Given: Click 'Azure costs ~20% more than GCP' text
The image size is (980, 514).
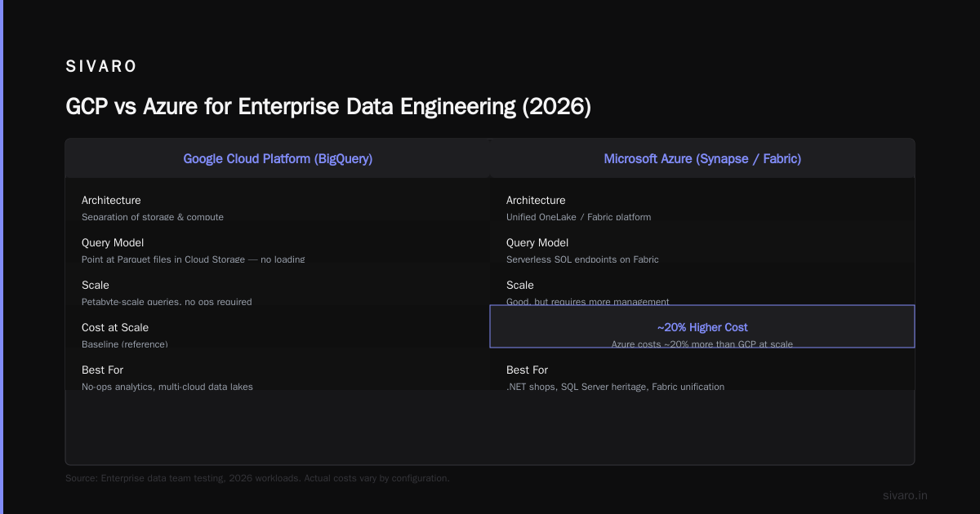Looking at the screenshot, I should (x=683, y=344).
